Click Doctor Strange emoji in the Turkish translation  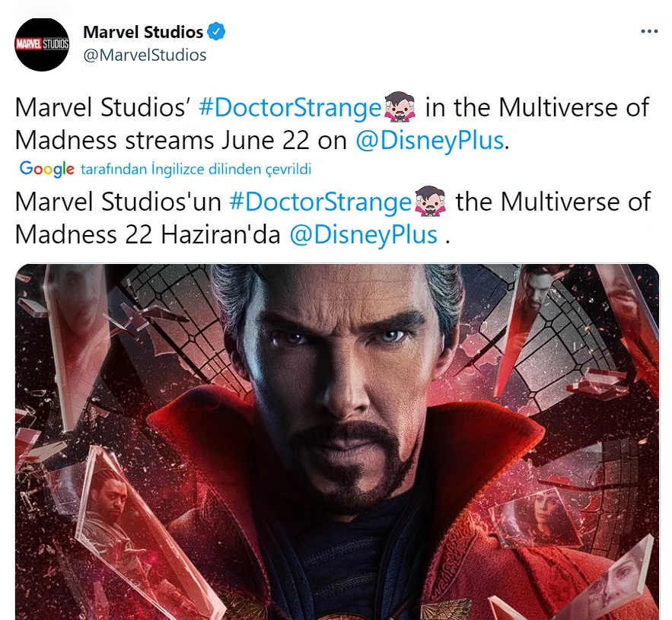pyautogui.click(x=431, y=202)
